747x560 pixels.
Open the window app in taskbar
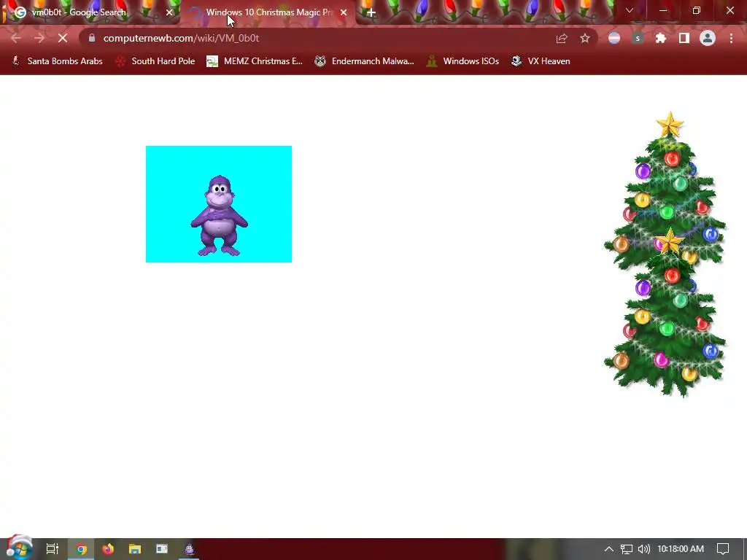point(162,549)
